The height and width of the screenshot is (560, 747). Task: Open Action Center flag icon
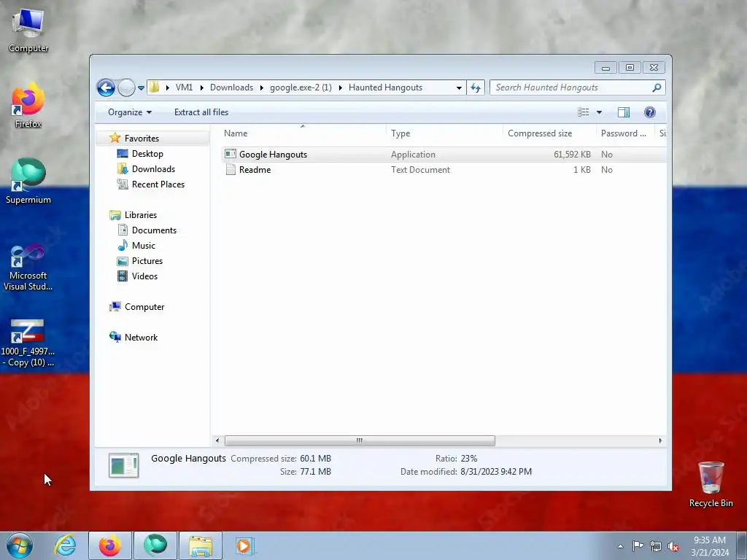[x=638, y=546]
